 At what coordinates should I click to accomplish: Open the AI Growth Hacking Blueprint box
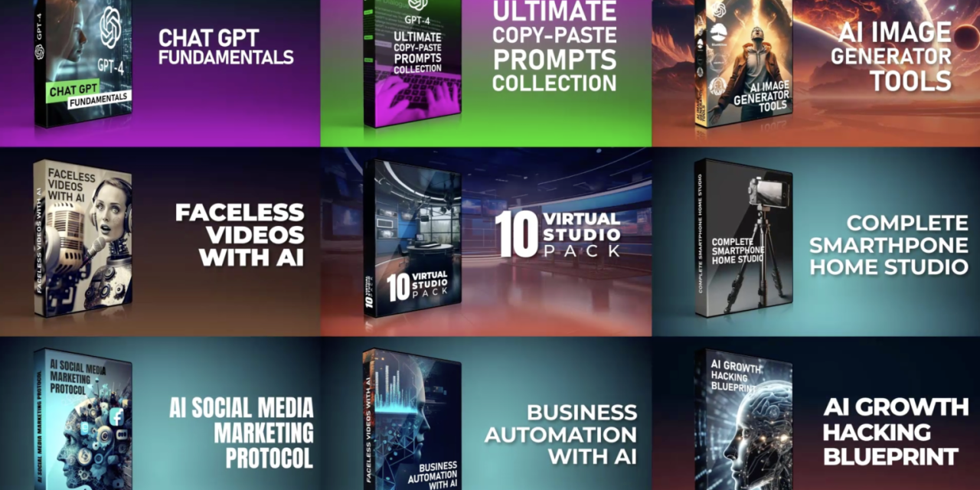click(743, 420)
